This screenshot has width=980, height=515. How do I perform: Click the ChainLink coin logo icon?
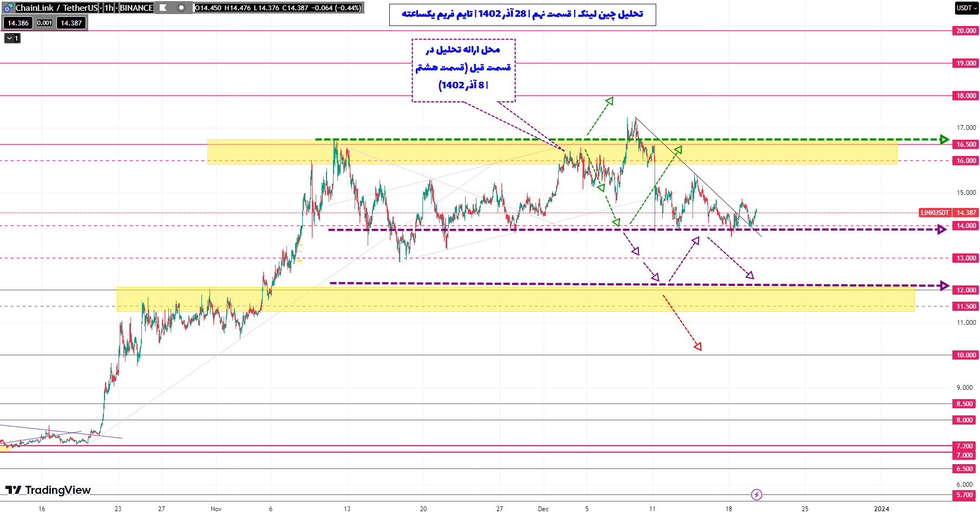8,8
